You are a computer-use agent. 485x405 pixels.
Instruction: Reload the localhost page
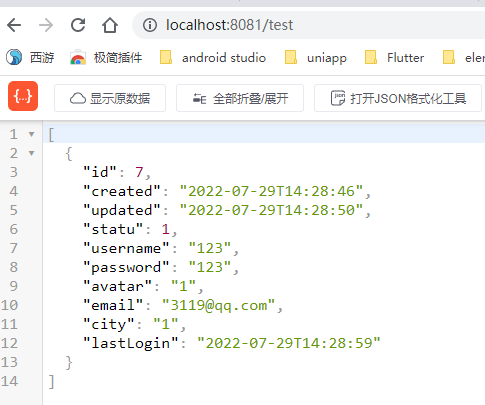(x=78, y=25)
